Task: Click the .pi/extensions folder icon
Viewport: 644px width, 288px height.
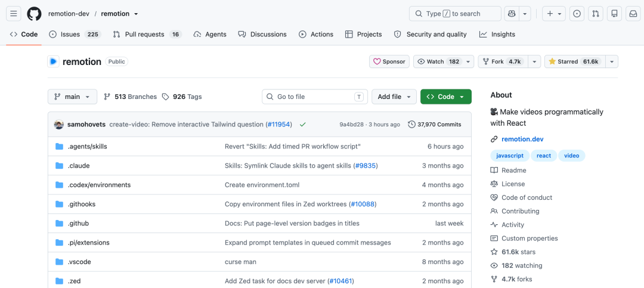Action: click(59, 243)
